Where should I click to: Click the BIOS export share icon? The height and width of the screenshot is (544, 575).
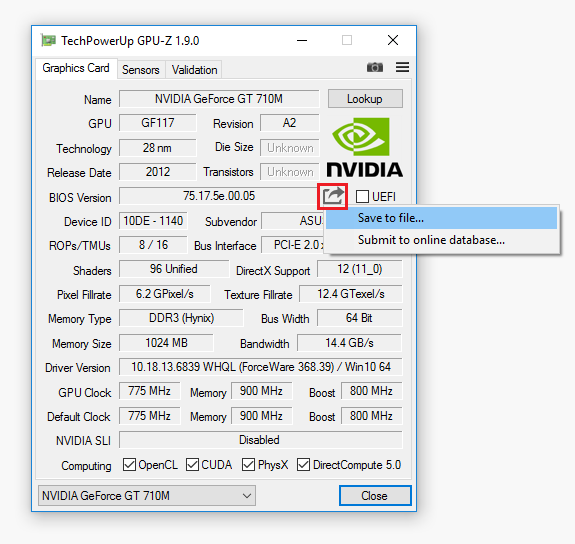tap(333, 196)
